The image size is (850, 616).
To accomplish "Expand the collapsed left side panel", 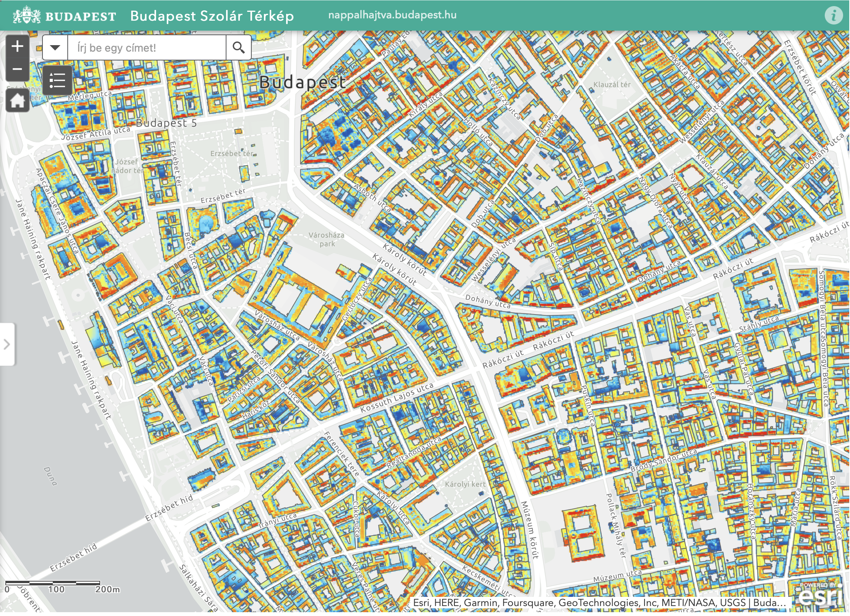I will (x=7, y=344).
